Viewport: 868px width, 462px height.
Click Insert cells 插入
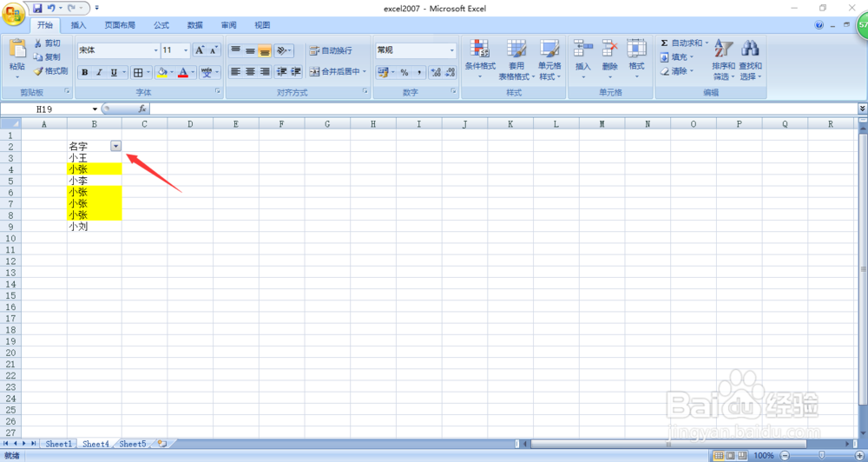click(x=583, y=60)
